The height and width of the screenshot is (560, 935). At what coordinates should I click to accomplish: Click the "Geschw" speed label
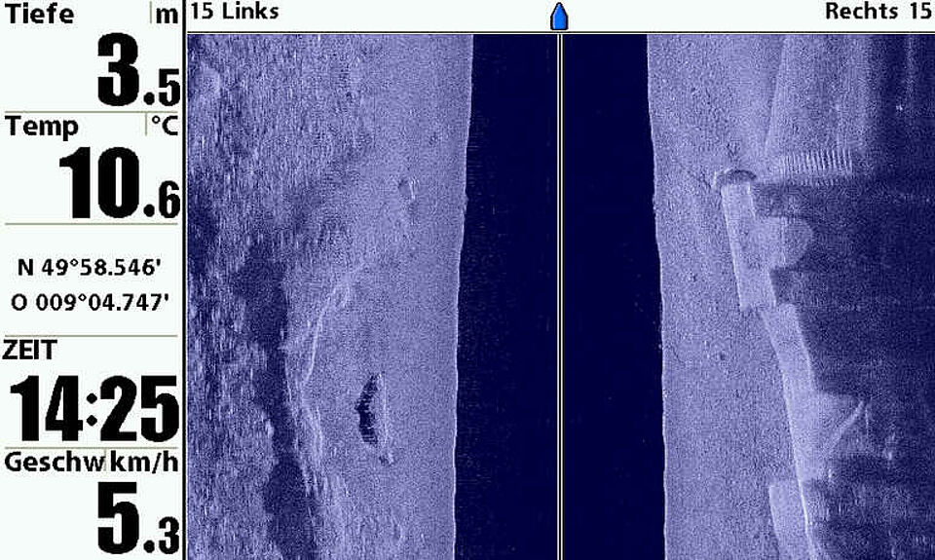tap(54, 463)
